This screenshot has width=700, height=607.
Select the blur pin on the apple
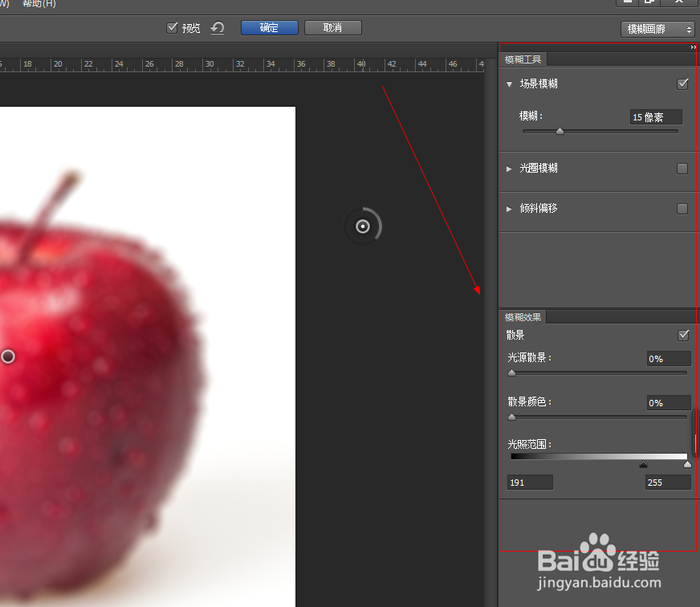[x=7, y=356]
